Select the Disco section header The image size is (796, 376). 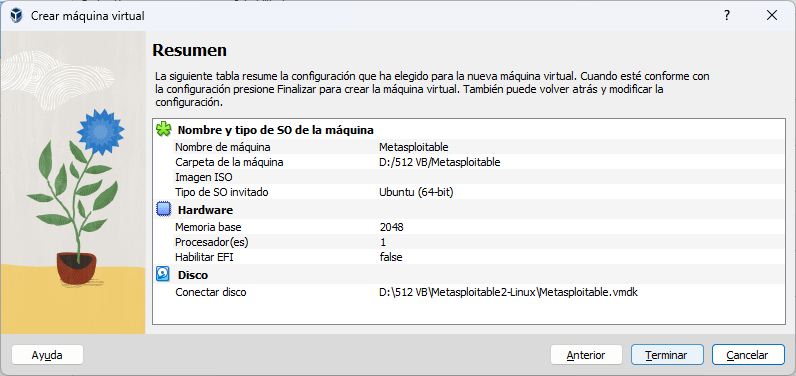point(193,275)
